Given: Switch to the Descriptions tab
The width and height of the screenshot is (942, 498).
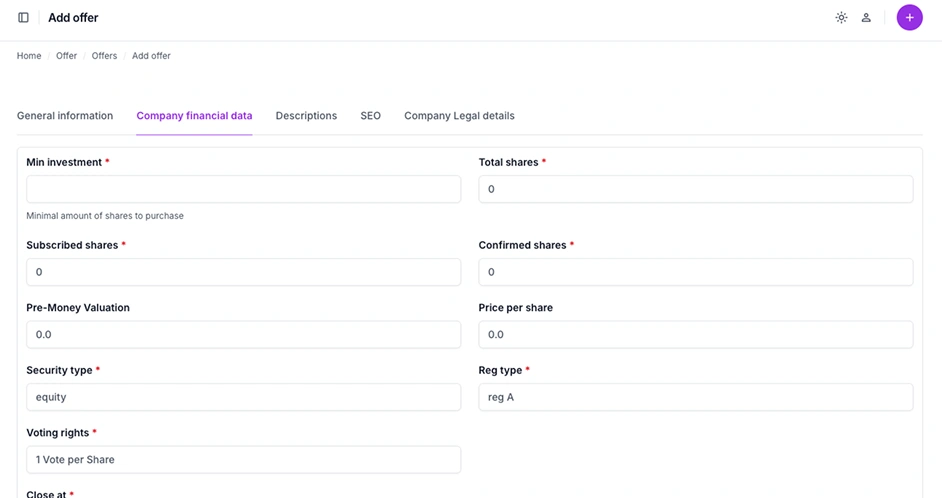Looking at the screenshot, I should pos(306,116).
